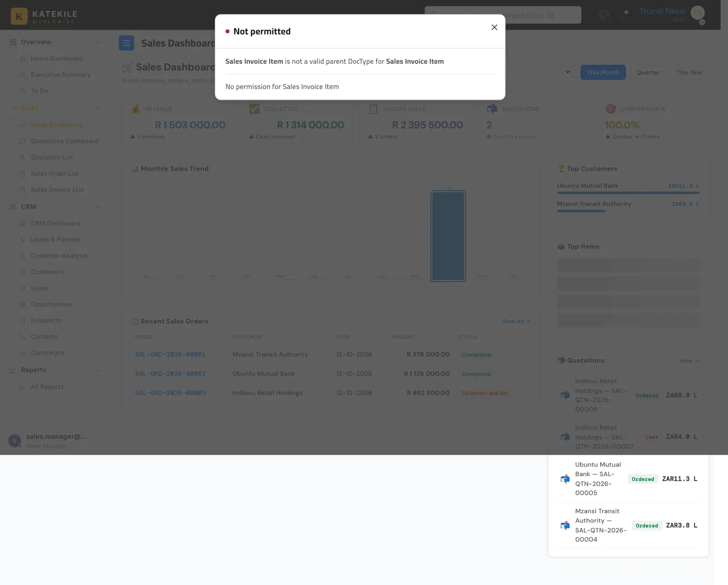Select the Quarter period tab

click(647, 72)
